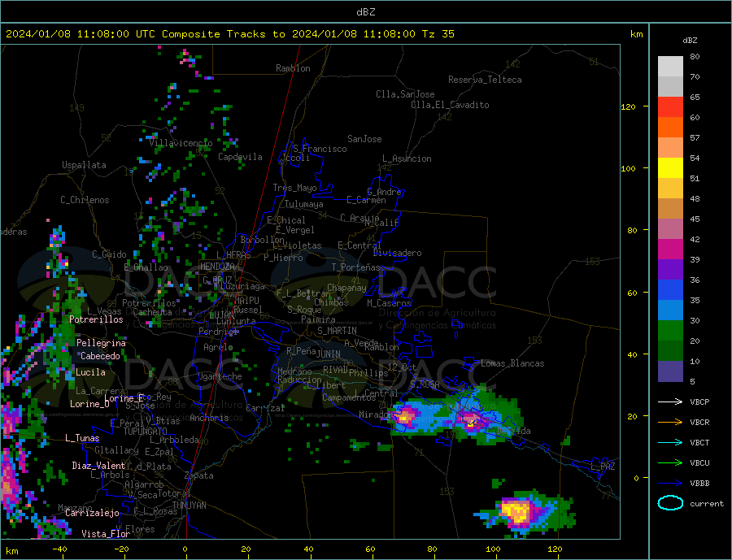Screen dimensions: 732x560
Task: Click the -40 tick on bottom axis
Action: point(59,549)
